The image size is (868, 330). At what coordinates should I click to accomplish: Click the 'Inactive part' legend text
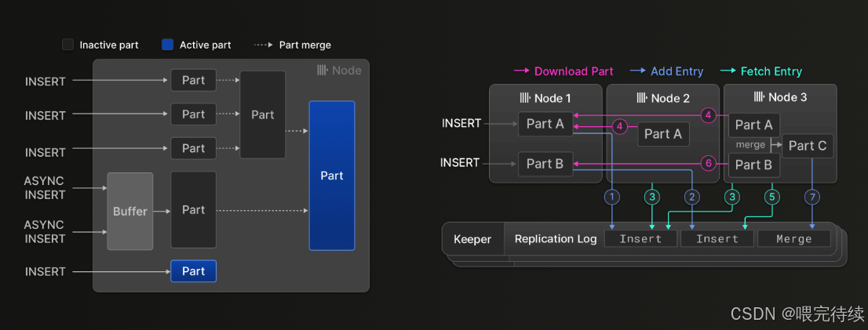[x=109, y=45]
